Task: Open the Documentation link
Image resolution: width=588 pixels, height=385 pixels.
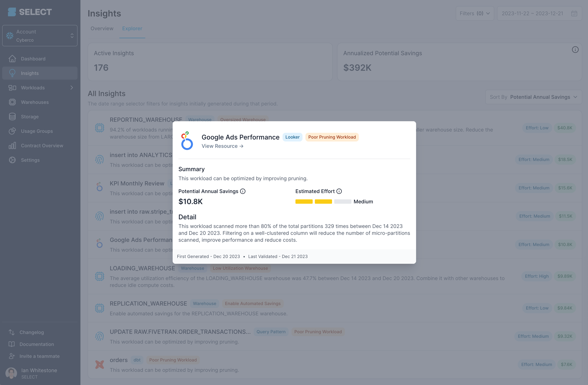Action: (x=37, y=344)
